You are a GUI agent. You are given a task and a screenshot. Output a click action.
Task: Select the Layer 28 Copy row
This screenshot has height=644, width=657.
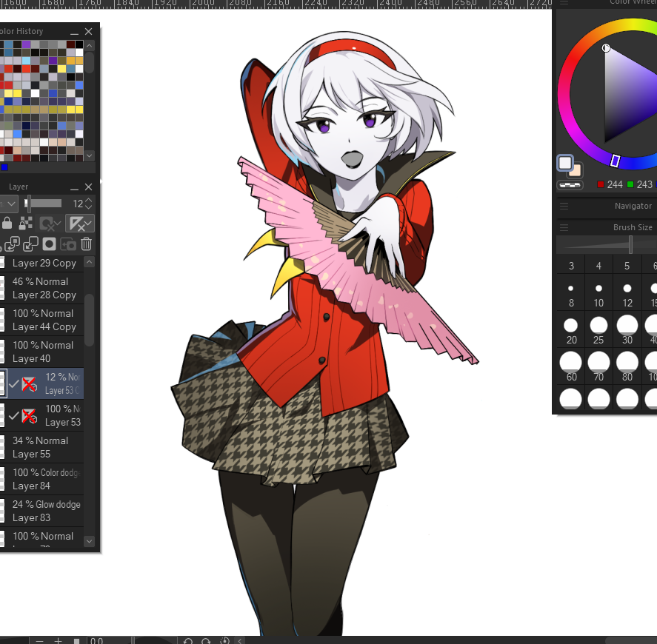42,288
